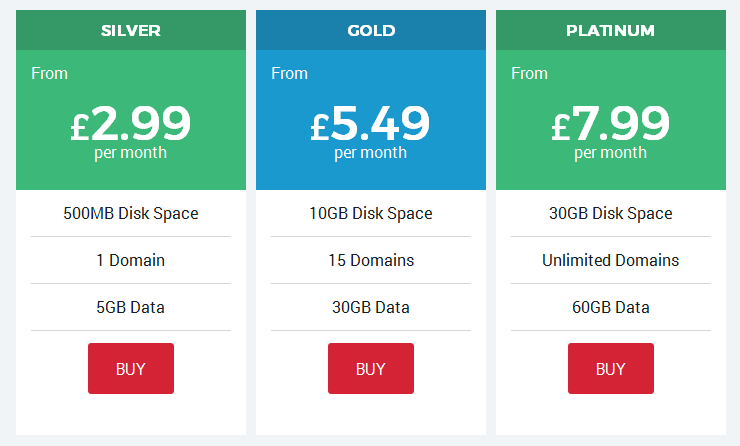740x446 pixels.
Task: Select the PLATINUM plan header
Action: [x=611, y=30]
